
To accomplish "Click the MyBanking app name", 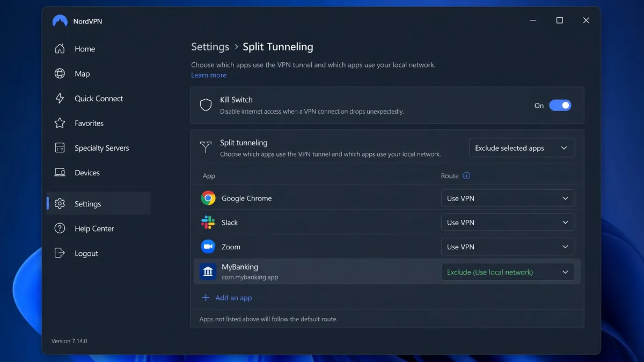I will (x=240, y=267).
